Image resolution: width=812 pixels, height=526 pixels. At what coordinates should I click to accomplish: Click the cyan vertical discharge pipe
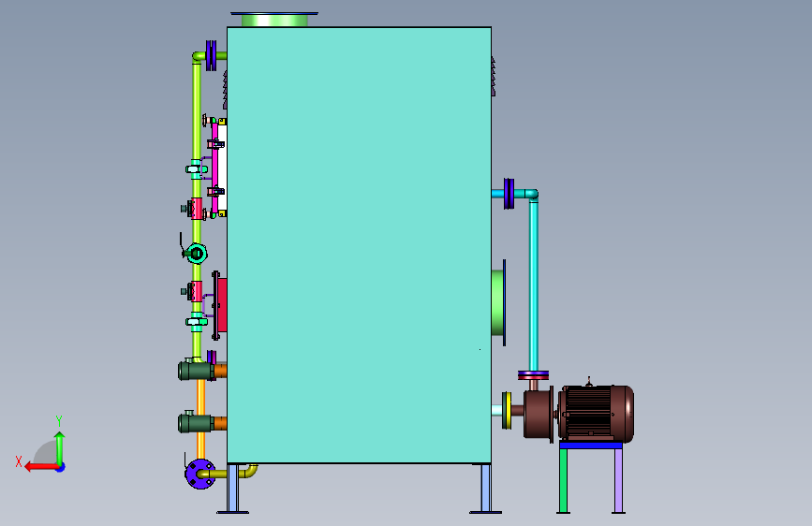pos(534,285)
